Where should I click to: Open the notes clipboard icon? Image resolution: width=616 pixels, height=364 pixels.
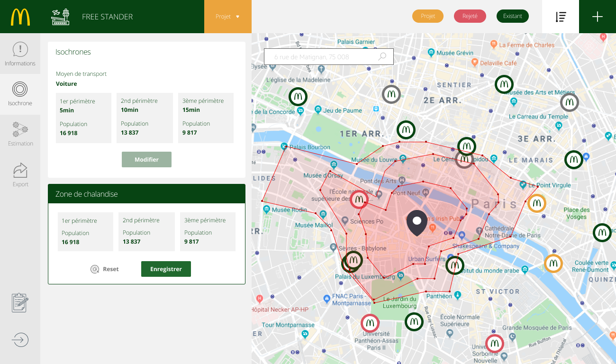(x=20, y=302)
